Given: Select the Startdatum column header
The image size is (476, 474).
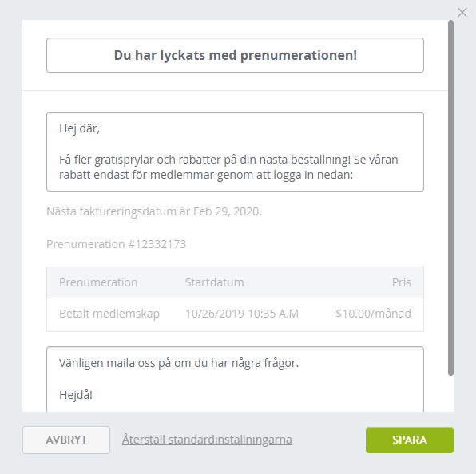Looking at the screenshot, I should [215, 282].
